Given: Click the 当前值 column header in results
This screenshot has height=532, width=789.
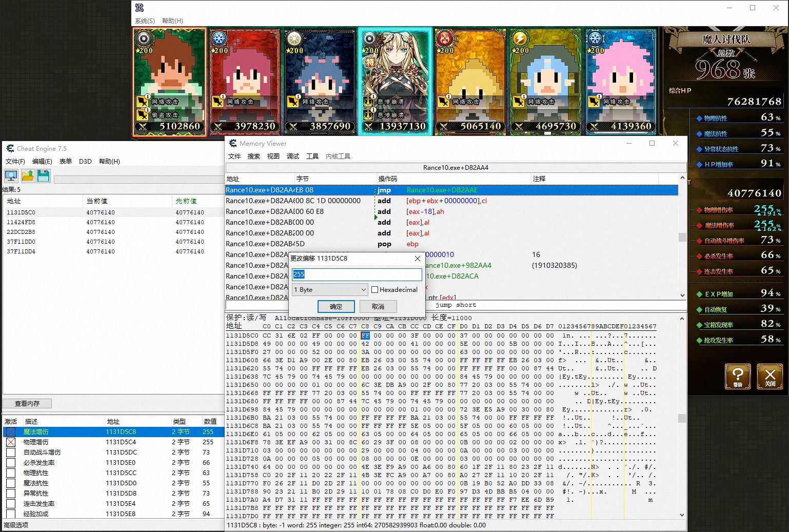Looking at the screenshot, I should [x=128, y=201].
